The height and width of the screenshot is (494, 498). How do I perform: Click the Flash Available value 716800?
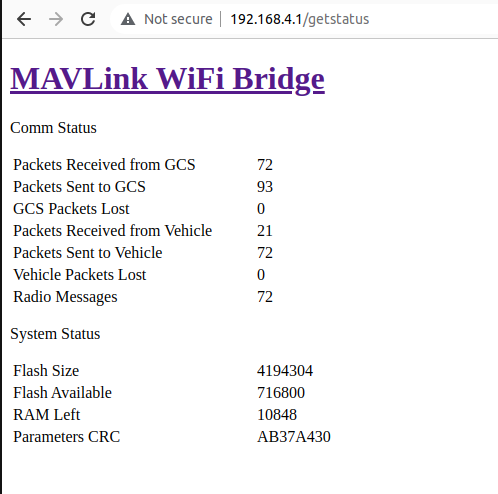(281, 393)
